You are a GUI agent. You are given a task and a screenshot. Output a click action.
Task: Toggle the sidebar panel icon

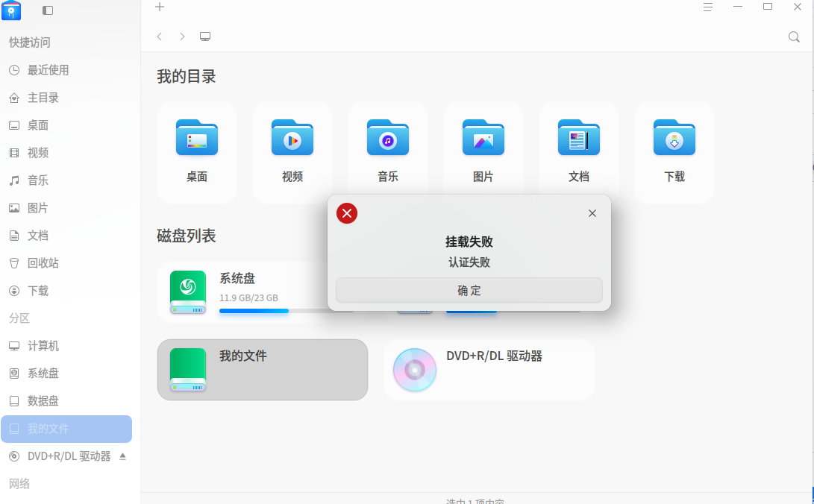tap(48, 10)
